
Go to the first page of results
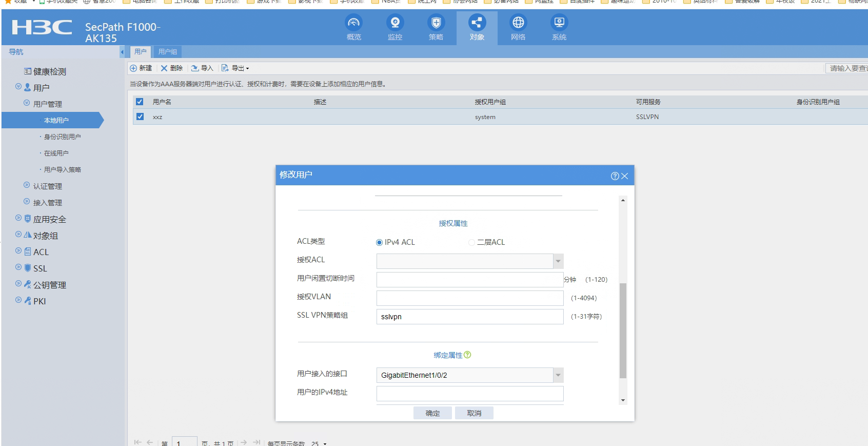137,442
